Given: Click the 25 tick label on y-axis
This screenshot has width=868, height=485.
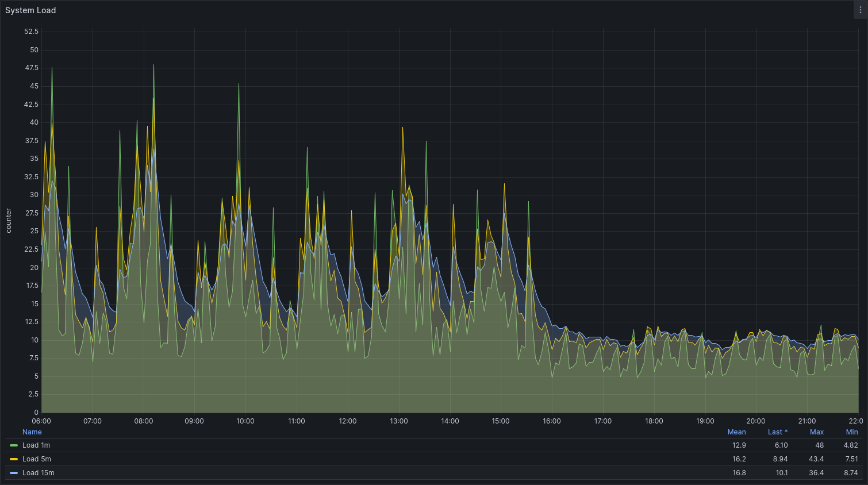Looking at the screenshot, I should [x=34, y=231].
